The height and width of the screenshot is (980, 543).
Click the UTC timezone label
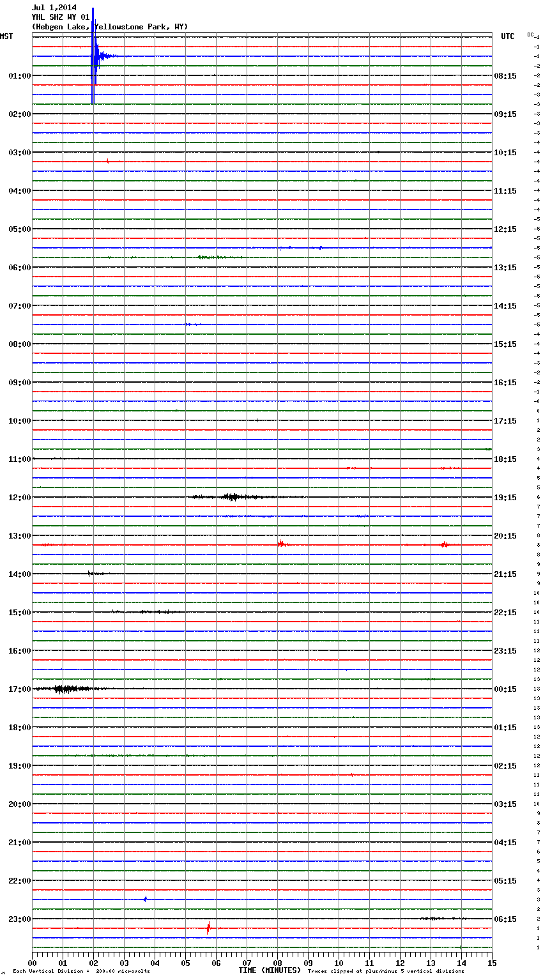tap(507, 36)
